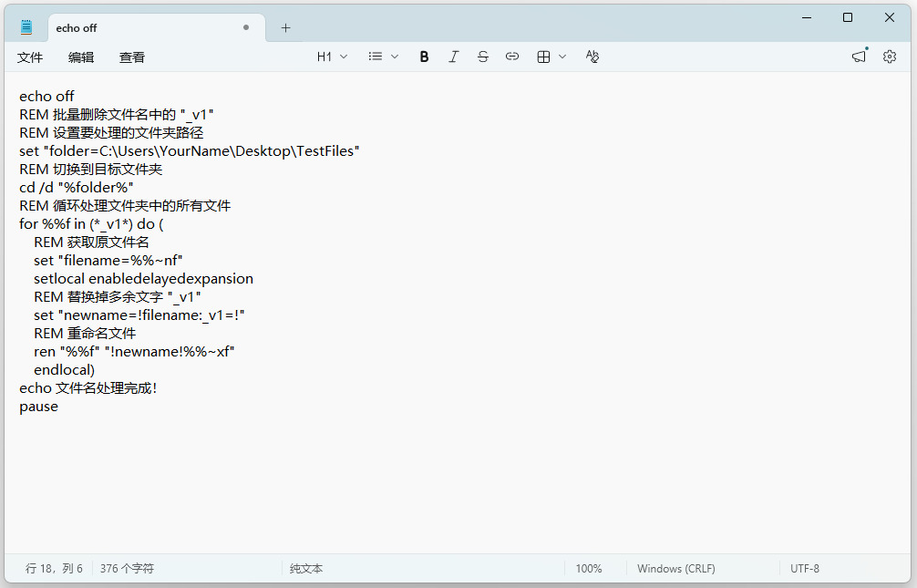Select the "echo off" tab

(157, 28)
